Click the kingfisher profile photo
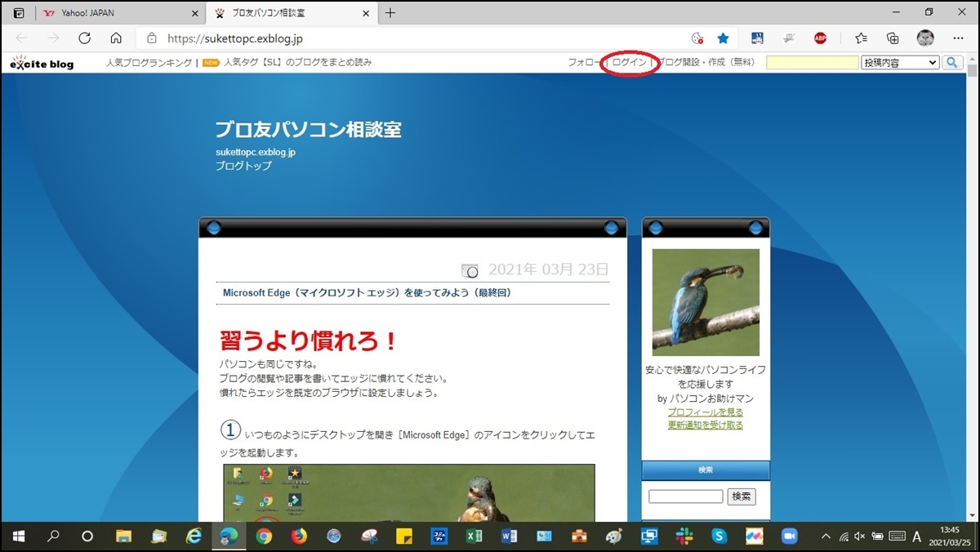The height and width of the screenshot is (552, 980). 706,302
